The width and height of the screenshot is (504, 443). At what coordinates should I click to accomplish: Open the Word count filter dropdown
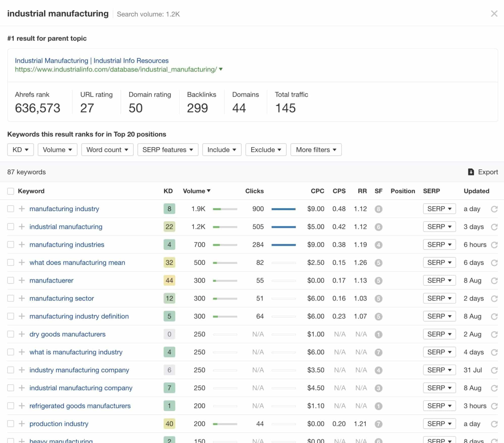pos(107,150)
